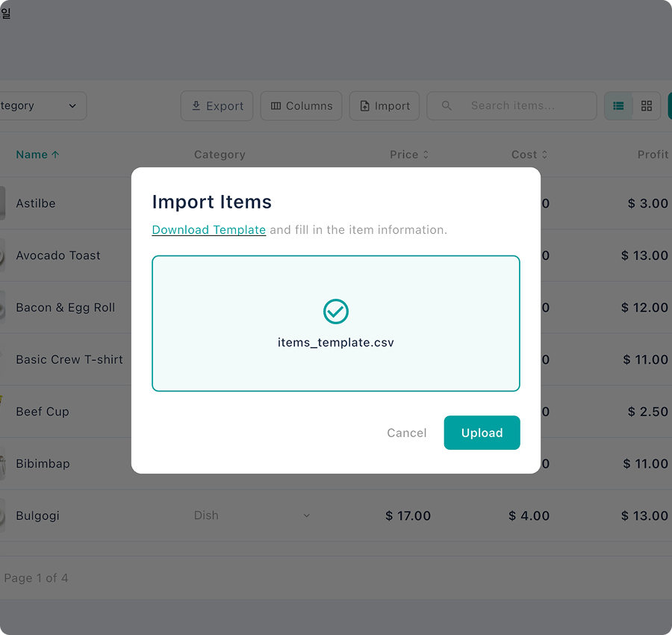
Task: Click the items_template.csv file name
Action: tap(336, 343)
